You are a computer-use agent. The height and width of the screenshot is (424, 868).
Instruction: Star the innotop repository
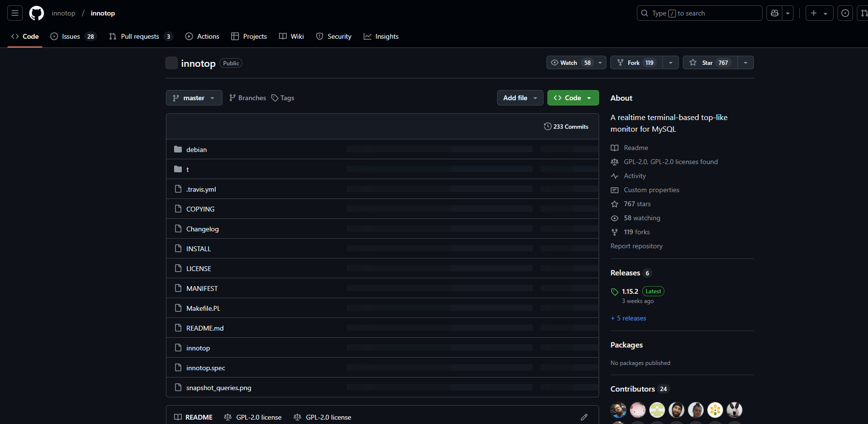point(710,62)
